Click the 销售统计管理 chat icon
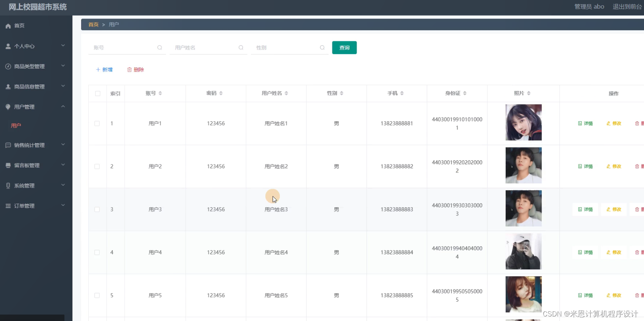 tap(8, 145)
